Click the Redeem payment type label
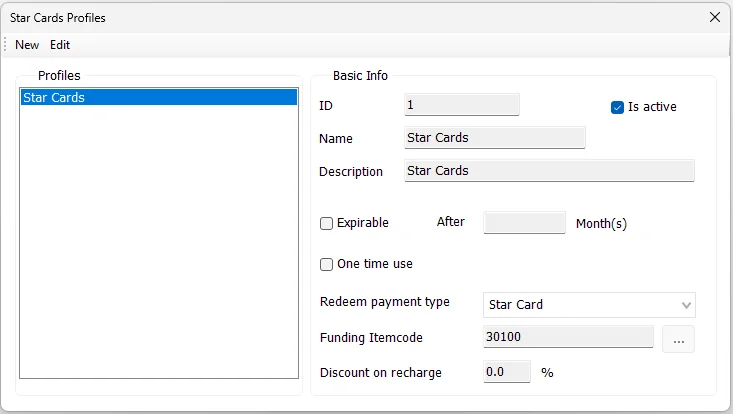Image resolution: width=733 pixels, height=414 pixels. 385,302
